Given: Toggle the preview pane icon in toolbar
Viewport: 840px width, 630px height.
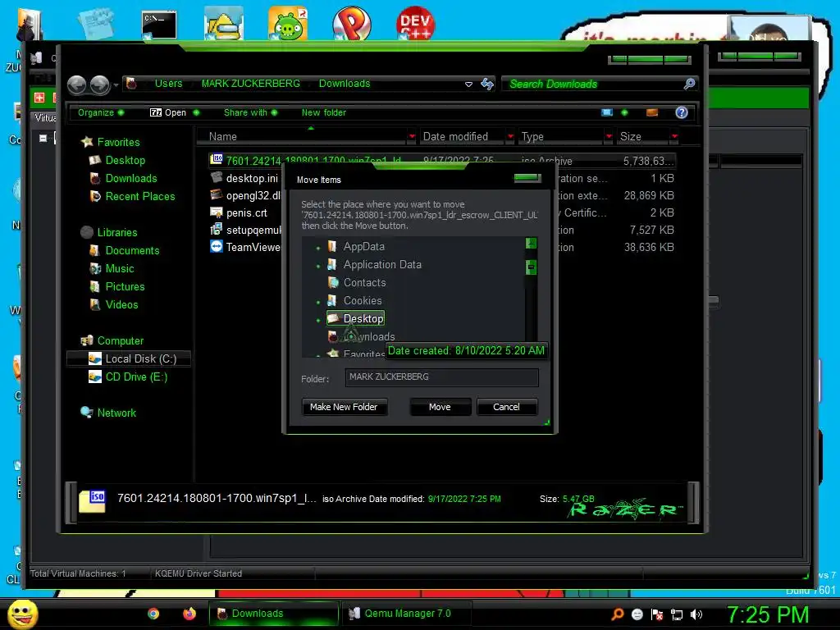Looking at the screenshot, I should click(x=652, y=112).
